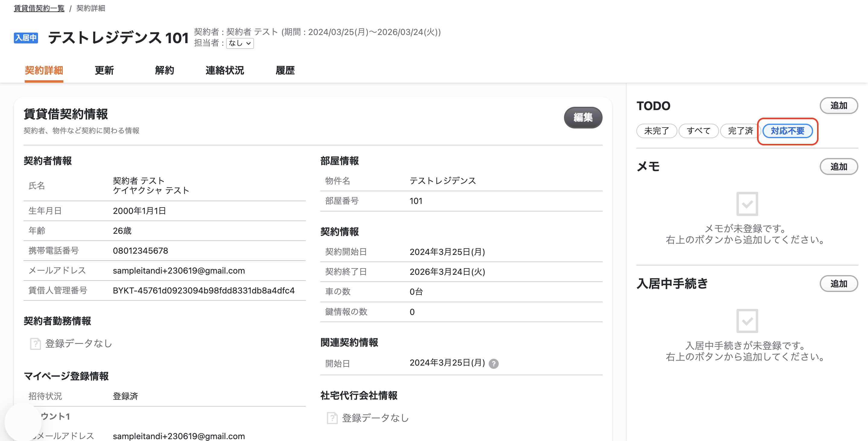Filter TODO by 完了済
868x441 pixels.
tap(740, 131)
